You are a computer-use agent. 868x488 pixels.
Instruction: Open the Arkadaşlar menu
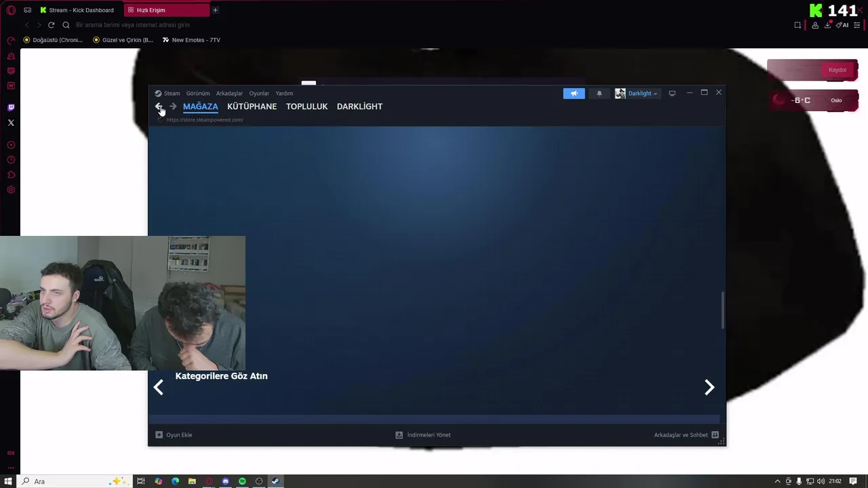point(229,94)
